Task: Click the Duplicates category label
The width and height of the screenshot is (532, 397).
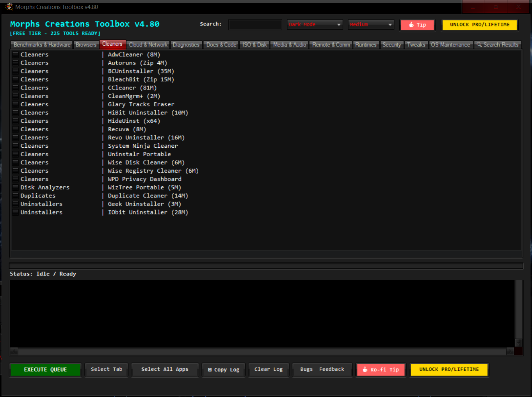Action: click(38, 195)
